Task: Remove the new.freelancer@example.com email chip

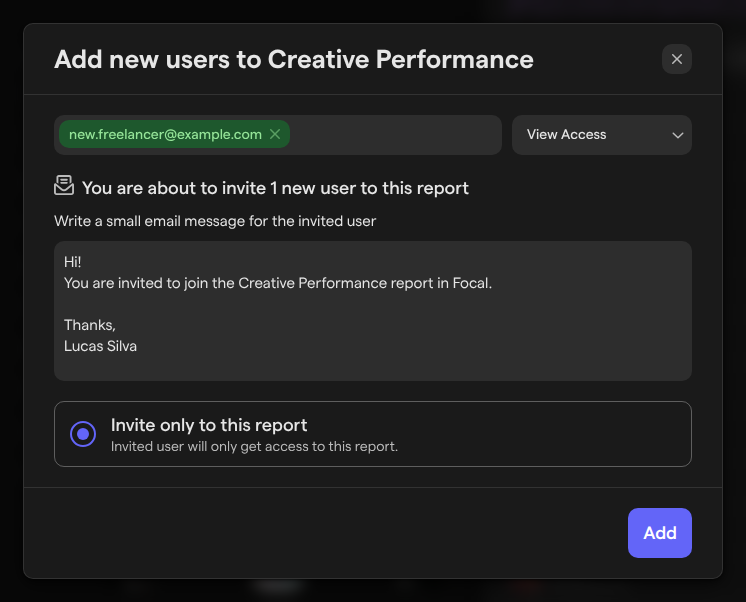Action: pyautogui.click(x=275, y=134)
